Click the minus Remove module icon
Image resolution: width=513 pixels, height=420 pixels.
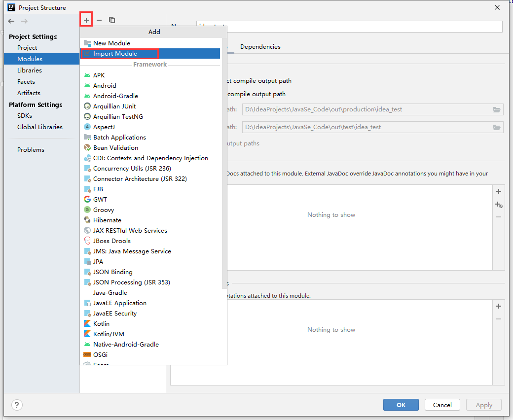click(99, 20)
